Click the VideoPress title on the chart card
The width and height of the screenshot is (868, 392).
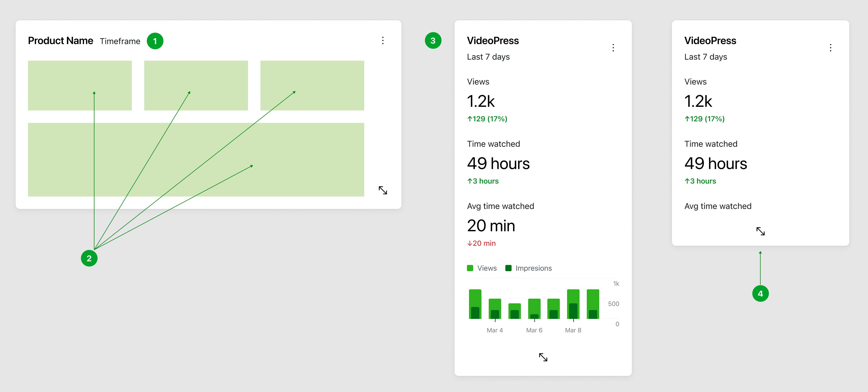pos(493,41)
